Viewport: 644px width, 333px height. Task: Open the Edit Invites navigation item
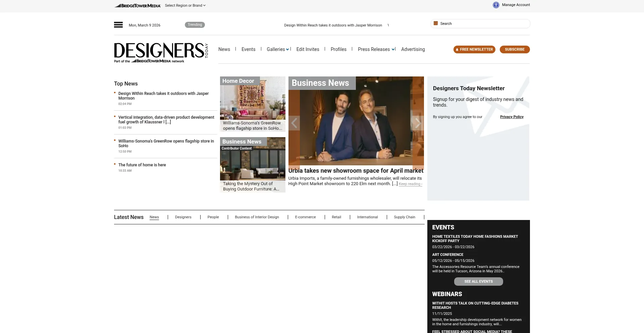tap(308, 49)
